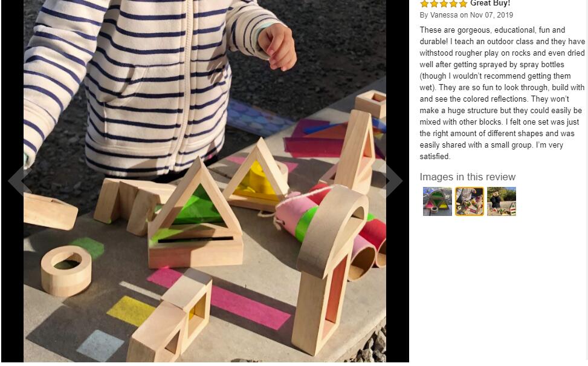588x366 pixels.
Task: Click the fifth yellow rating star
Action: (463, 4)
